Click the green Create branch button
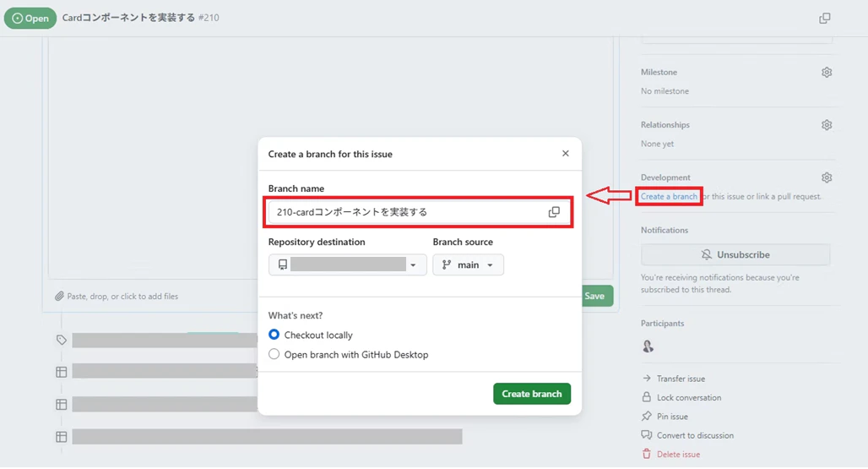Image resolution: width=868 pixels, height=469 pixels. tap(532, 394)
